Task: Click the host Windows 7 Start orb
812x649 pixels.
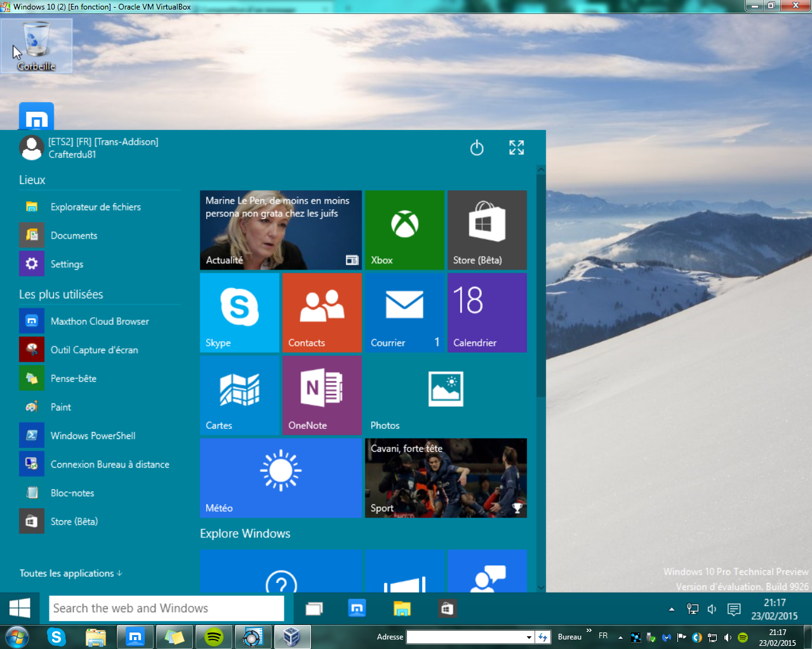Action: coord(17,637)
